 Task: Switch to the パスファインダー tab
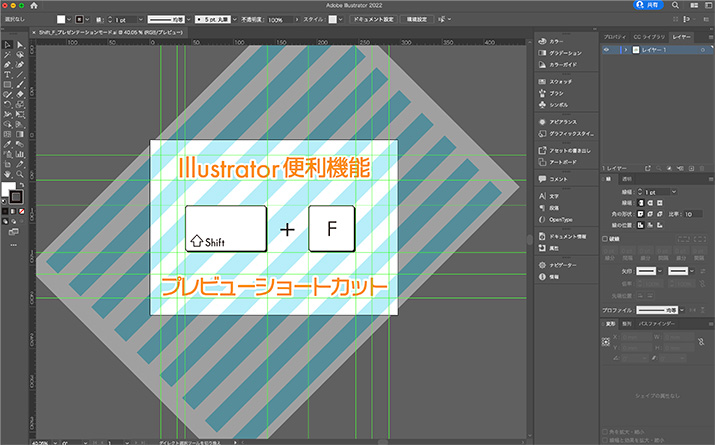(656, 324)
